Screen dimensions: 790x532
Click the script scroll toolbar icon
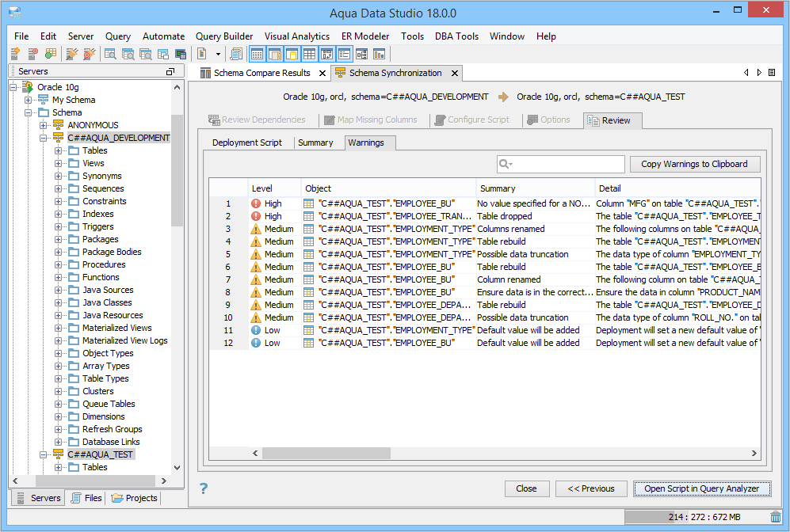[235, 54]
